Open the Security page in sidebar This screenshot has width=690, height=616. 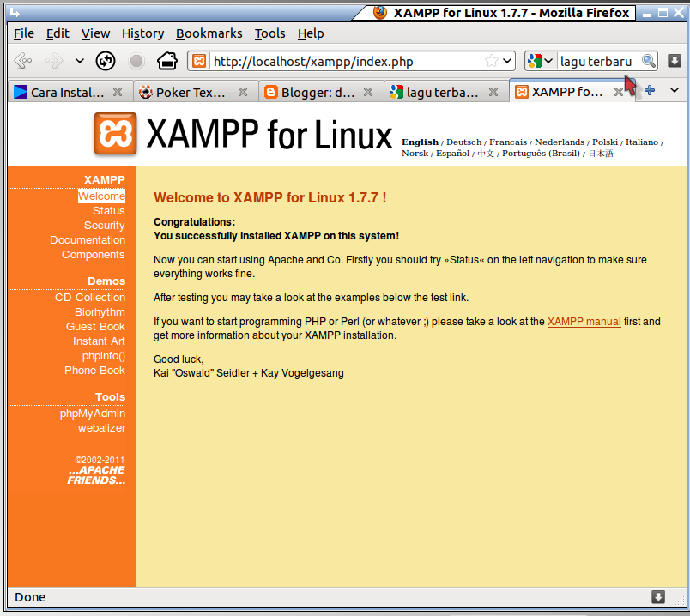pyautogui.click(x=105, y=226)
